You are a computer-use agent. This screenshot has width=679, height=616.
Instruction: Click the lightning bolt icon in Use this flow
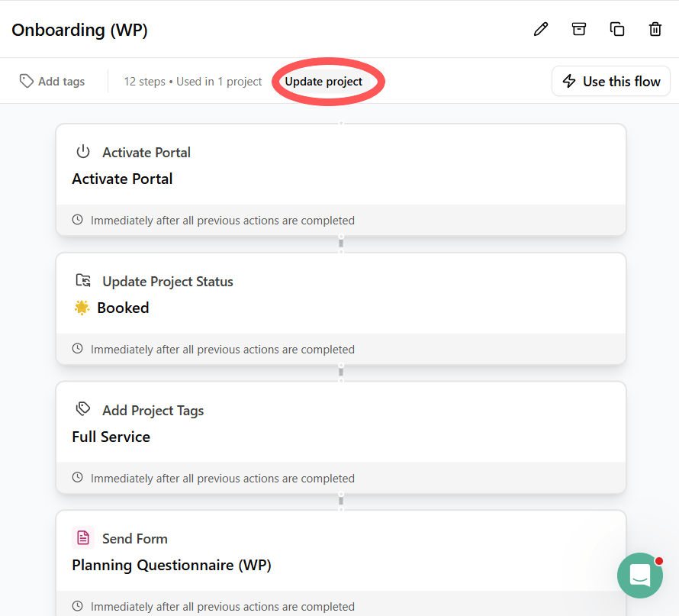click(569, 81)
